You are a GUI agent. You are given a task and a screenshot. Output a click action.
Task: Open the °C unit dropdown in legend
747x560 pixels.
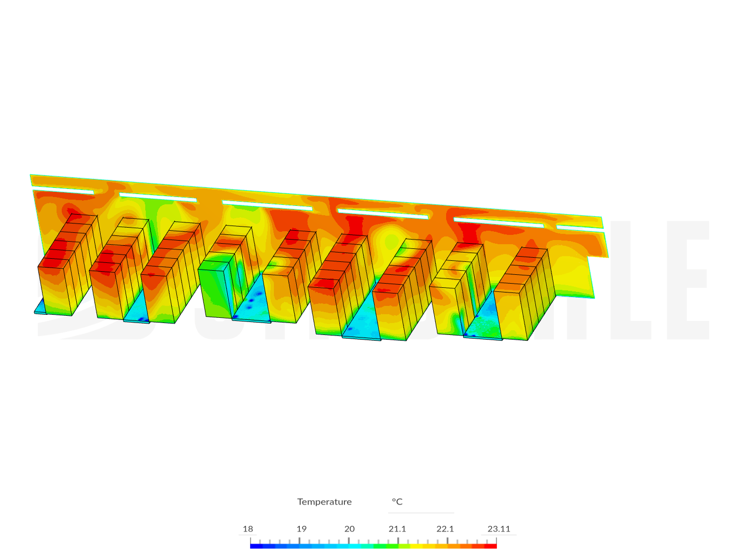click(396, 501)
